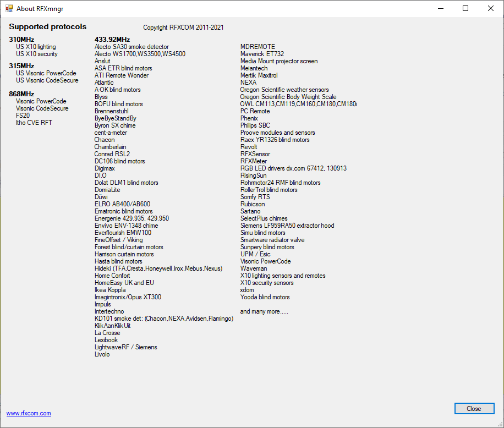Select Hideki (TFA,Cresta,Honeywell...) entry

coord(158,268)
